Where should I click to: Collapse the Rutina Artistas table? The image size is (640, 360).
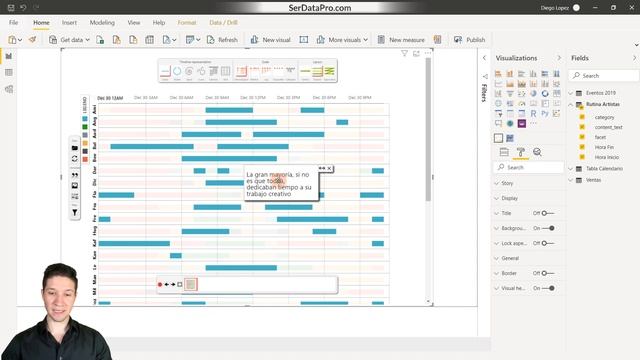571,104
